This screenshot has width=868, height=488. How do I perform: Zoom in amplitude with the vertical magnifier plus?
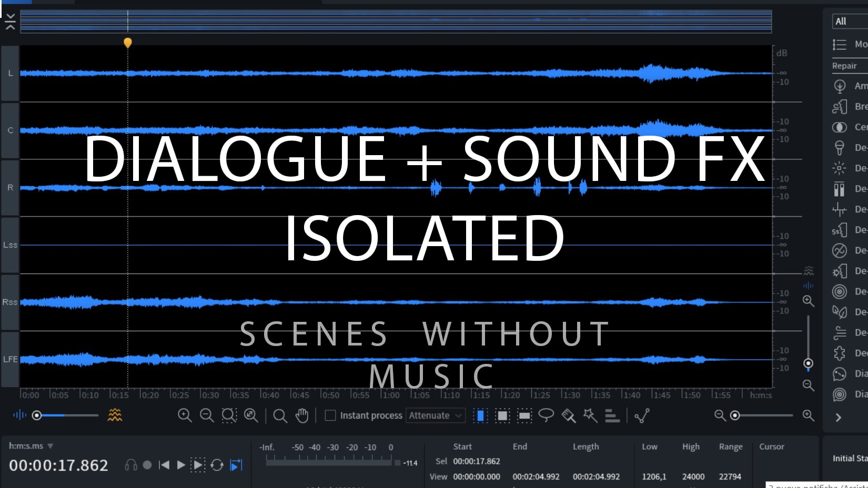(x=809, y=301)
